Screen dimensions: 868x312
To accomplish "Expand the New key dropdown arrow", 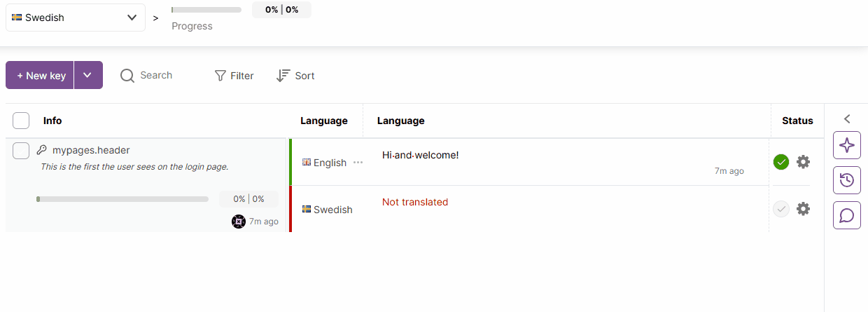I will (x=88, y=75).
